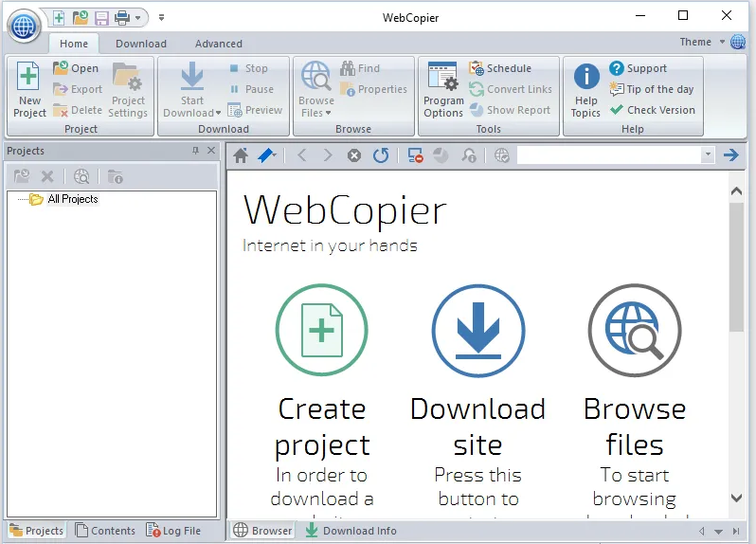
Task: Click the Browse Files globe icon
Action: coord(316,76)
